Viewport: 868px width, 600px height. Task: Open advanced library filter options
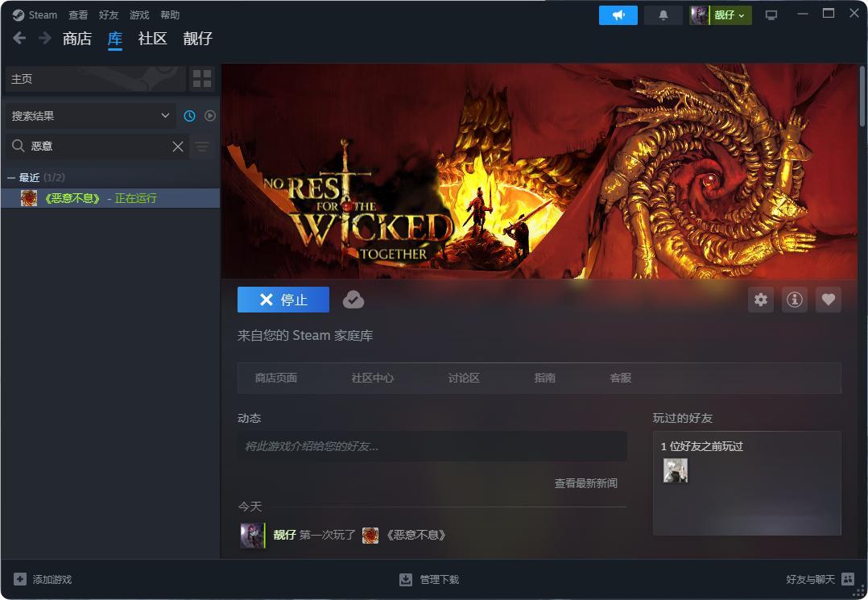[202, 146]
